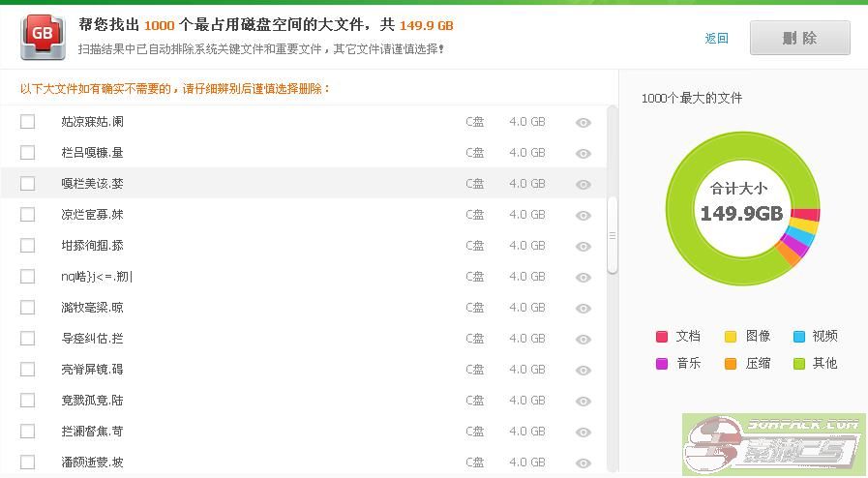Click the eye icon for 姑凉寐姑.阑
Viewport: 868px width, 478px height.
(x=584, y=122)
